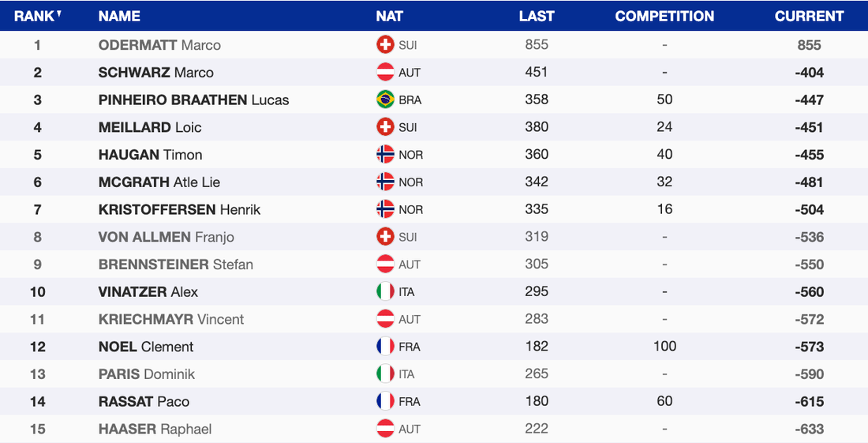
Task: Click the French flag next to Noel Clement
Action: point(385,347)
